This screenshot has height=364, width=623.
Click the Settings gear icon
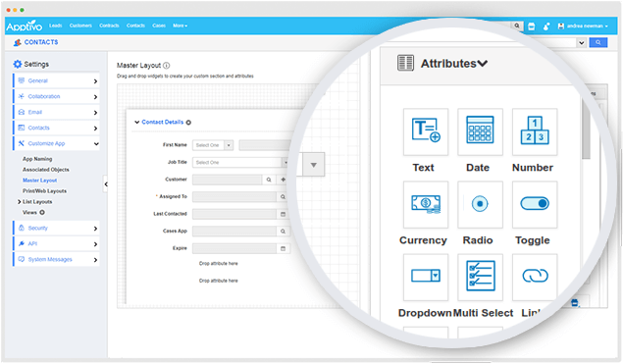click(x=17, y=64)
